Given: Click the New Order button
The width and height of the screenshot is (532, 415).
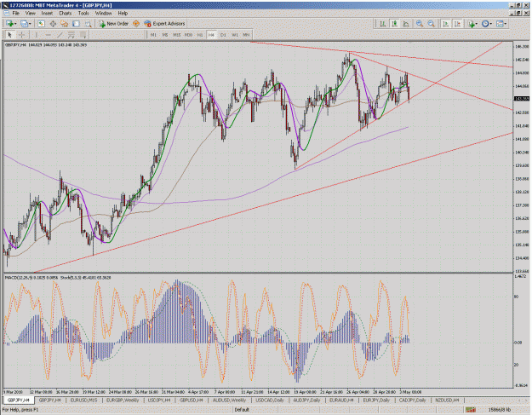Looking at the screenshot, I should pos(114,23).
